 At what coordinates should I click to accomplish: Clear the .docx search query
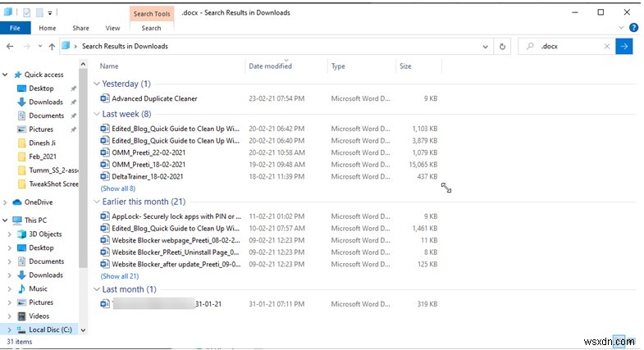[x=607, y=47]
